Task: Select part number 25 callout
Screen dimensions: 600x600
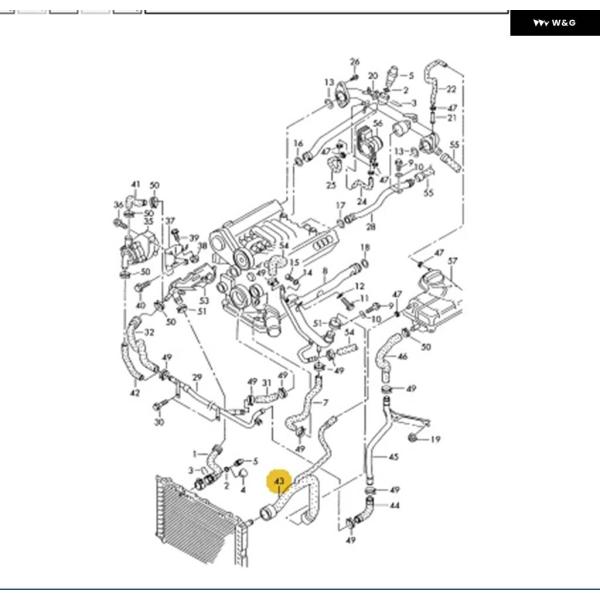Action: [x=331, y=185]
